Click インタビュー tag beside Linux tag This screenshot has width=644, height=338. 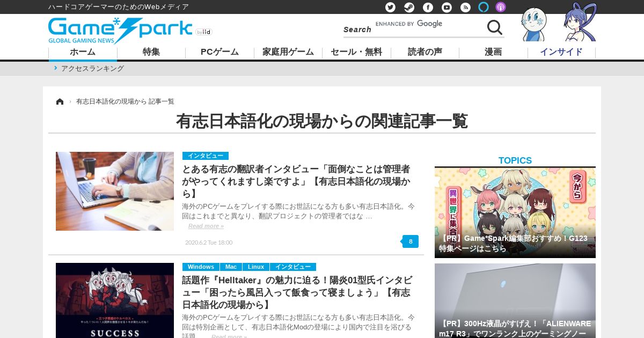coord(293,267)
